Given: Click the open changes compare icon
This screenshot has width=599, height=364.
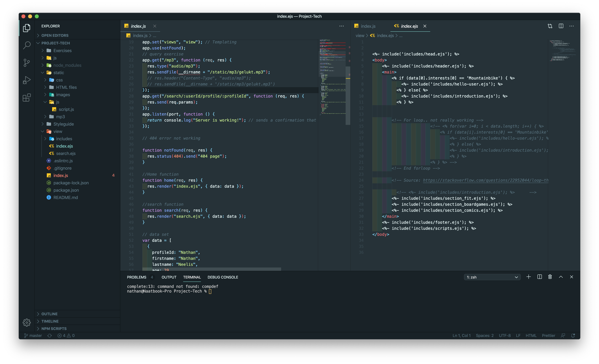Looking at the screenshot, I should [x=550, y=26].
